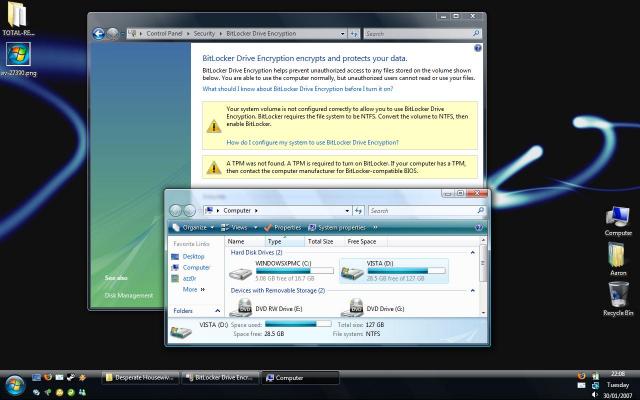640x400 pixels.
Task: Open the TOTAL-RE... folder on desktop
Action: pos(18,18)
